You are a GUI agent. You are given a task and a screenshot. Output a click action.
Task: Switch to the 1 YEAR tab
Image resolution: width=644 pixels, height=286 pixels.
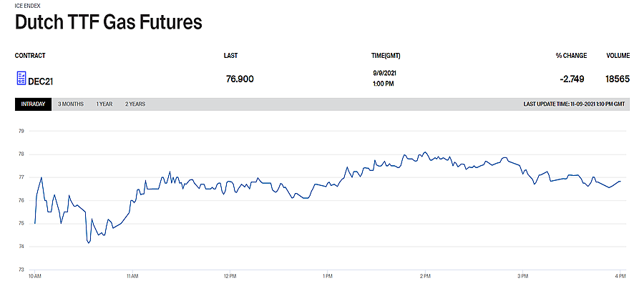pyautogui.click(x=104, y=104)
